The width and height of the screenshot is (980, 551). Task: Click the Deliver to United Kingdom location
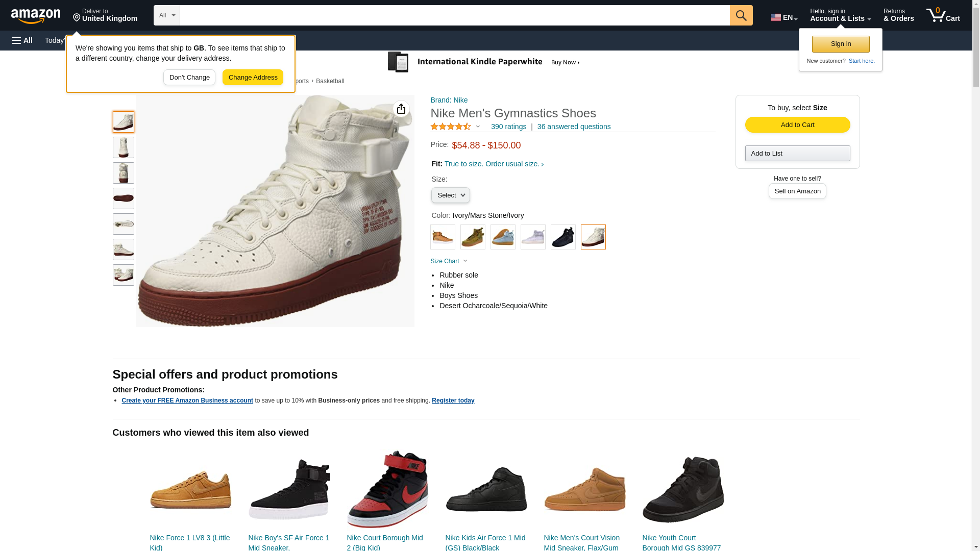[x=105, y=15]
